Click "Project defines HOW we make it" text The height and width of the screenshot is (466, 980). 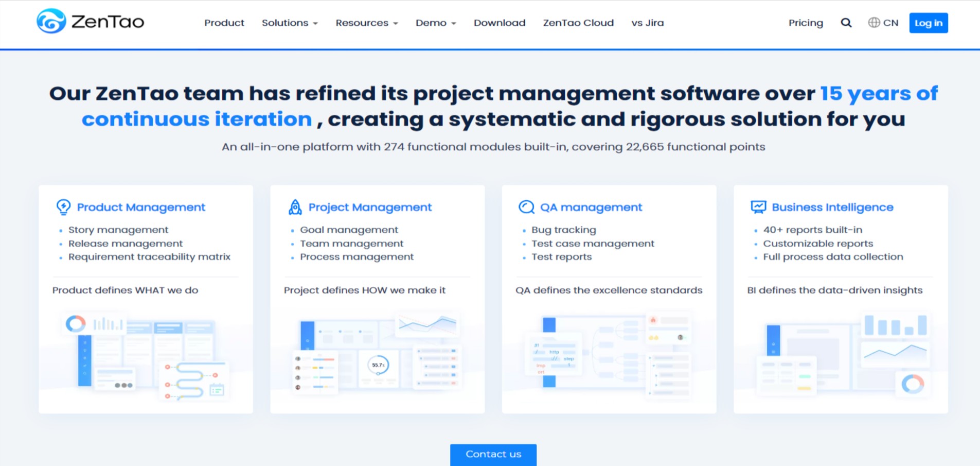tap(364, 290)
